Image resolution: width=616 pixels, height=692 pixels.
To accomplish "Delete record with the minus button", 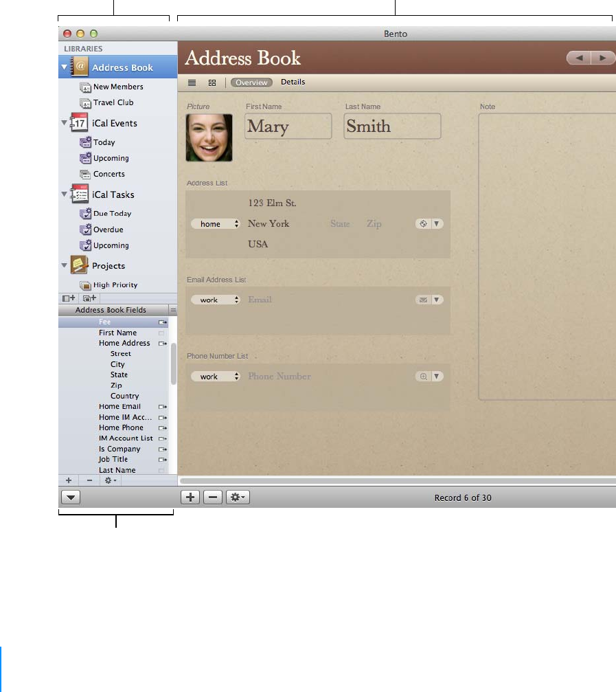I will click(212, 498).
